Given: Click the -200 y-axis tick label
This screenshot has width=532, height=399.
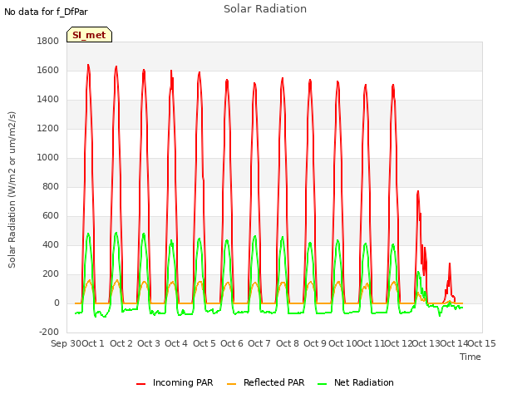Looking at the screenshot, I should pos(49,332).
